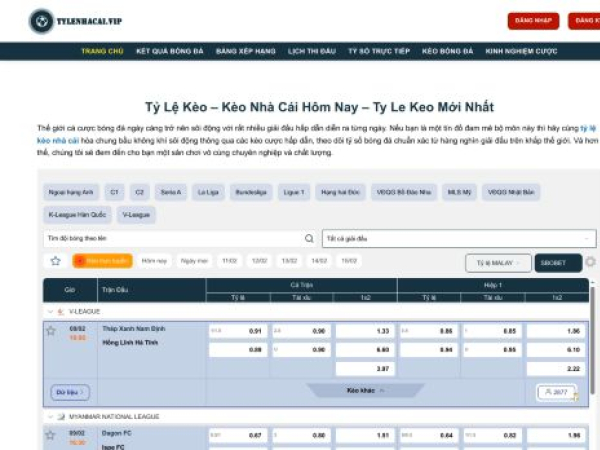
Task: Expand the Kèo khác section
Action: [359, 391]
